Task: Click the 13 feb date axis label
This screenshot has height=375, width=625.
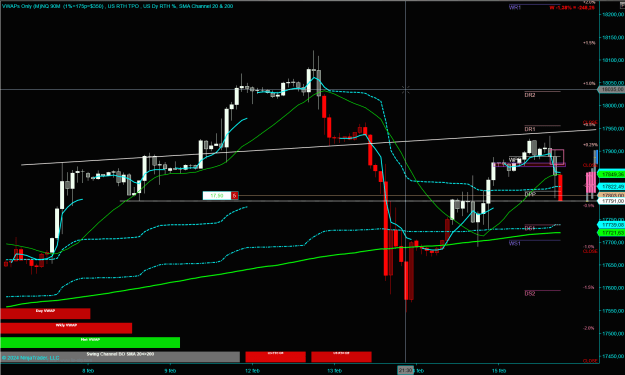Action: [334, 371]
